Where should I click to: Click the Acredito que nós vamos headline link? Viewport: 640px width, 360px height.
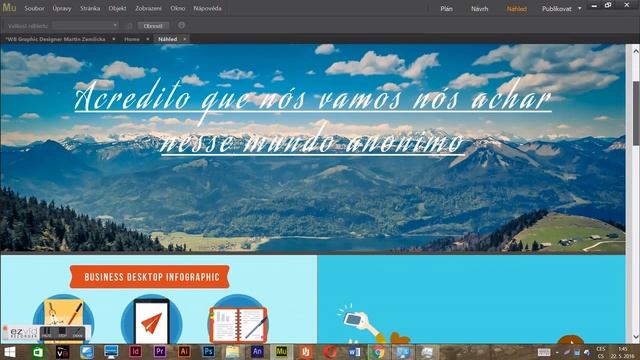pyautogui.click(x=313, y=116)
